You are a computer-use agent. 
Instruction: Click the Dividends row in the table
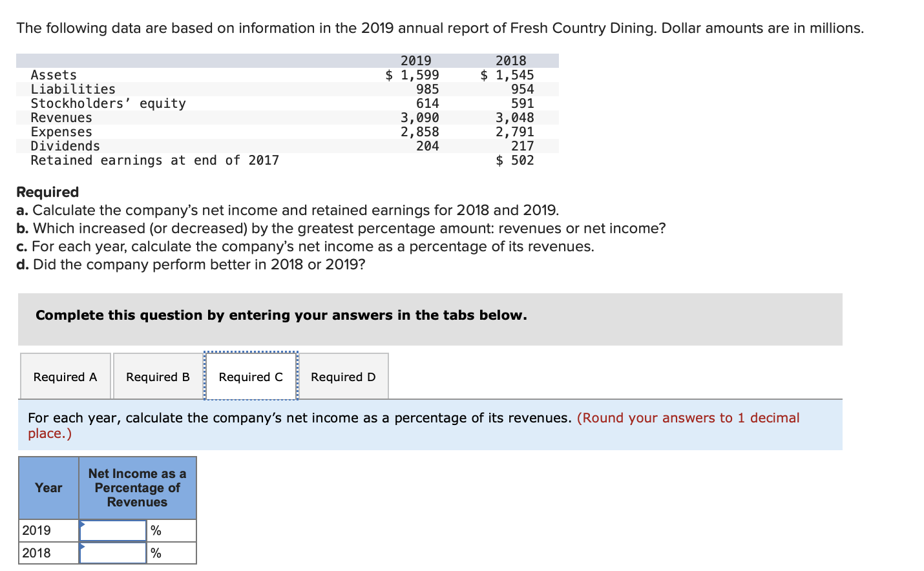(65, 145)
